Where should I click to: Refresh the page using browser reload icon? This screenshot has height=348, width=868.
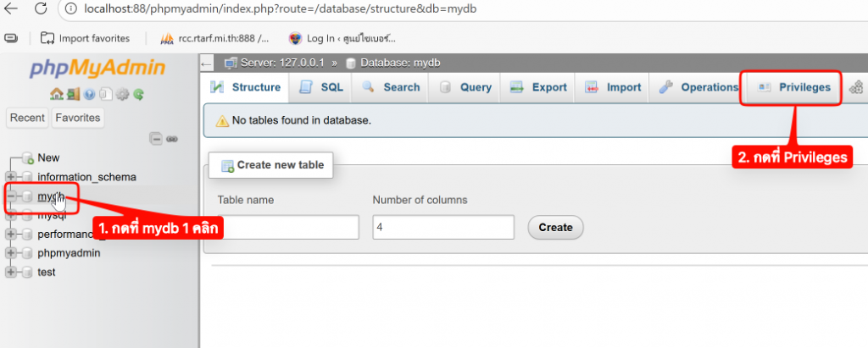(x=39, y=11)
